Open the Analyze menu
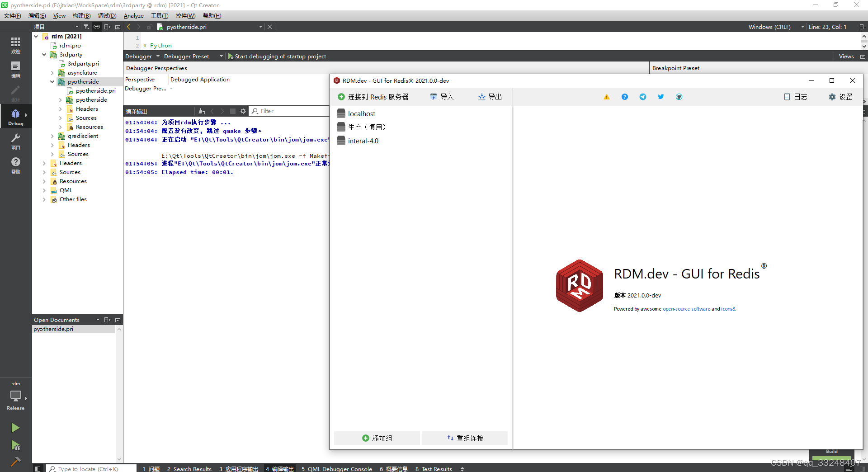Viewport: 868px width, 472px height. pyautogui.click(x=134, y=16)
